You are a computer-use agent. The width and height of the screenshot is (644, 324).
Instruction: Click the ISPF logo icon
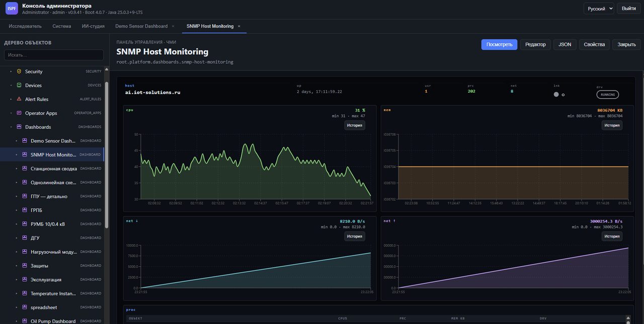point(12,9)
